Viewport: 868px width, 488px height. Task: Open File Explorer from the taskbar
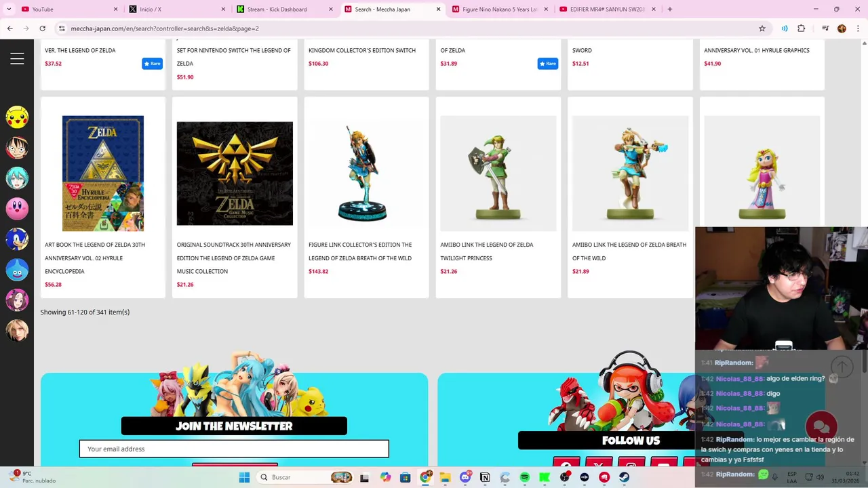coord(445,477)
